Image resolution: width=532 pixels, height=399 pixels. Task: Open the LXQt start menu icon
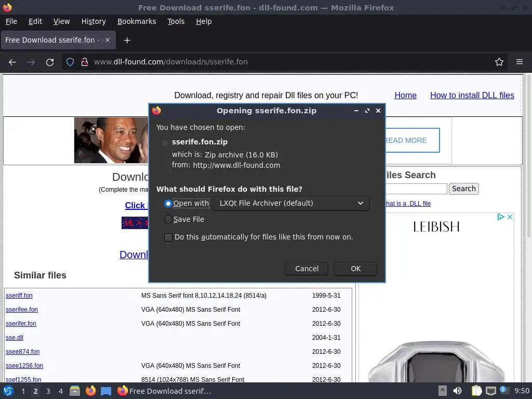[8, 391]
